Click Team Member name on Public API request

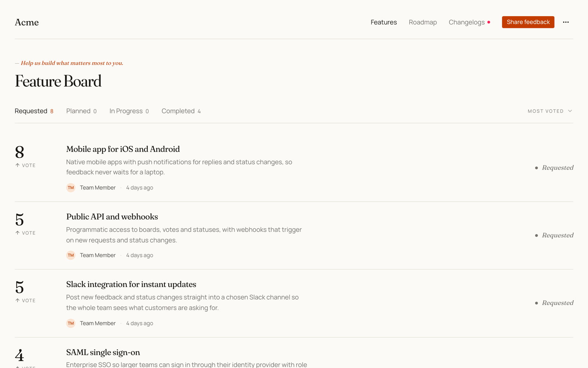tap(98, 255)
